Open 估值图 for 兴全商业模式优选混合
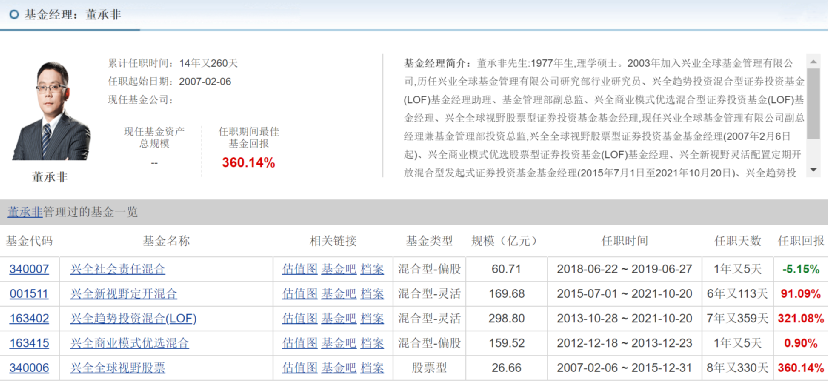Viewport: 828px width, 381px height. coord(299,344)
